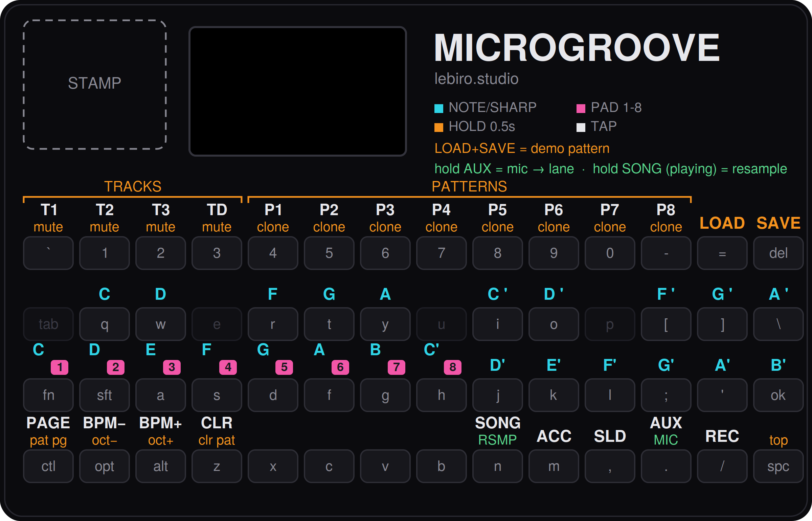Trigger pad 3 note E on a key
The image size is (812, 521).
tap(161, 395)
